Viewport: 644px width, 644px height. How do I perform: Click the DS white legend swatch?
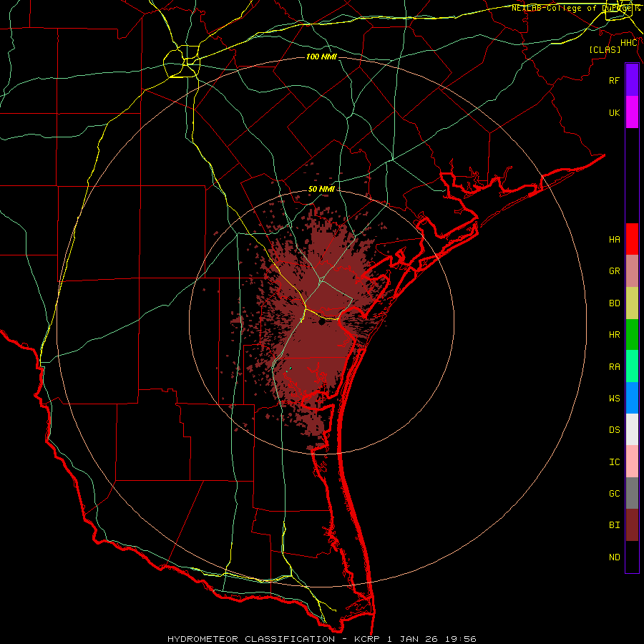pyautogui.click(x=632, y=429)
